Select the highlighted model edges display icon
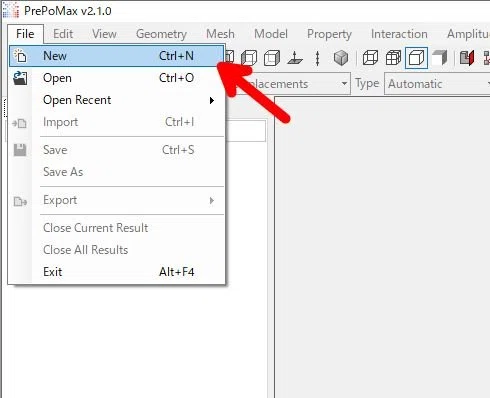 (x=416, y=58)
